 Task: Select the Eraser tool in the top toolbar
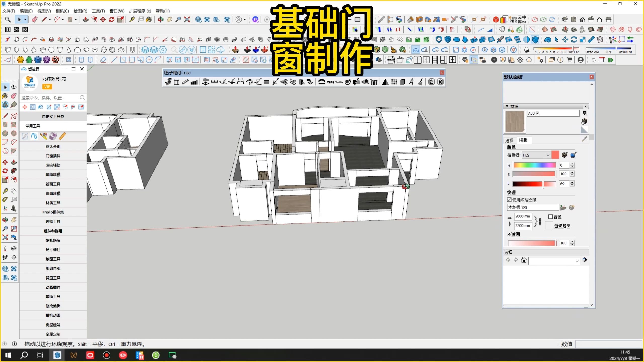coord(34,19)
